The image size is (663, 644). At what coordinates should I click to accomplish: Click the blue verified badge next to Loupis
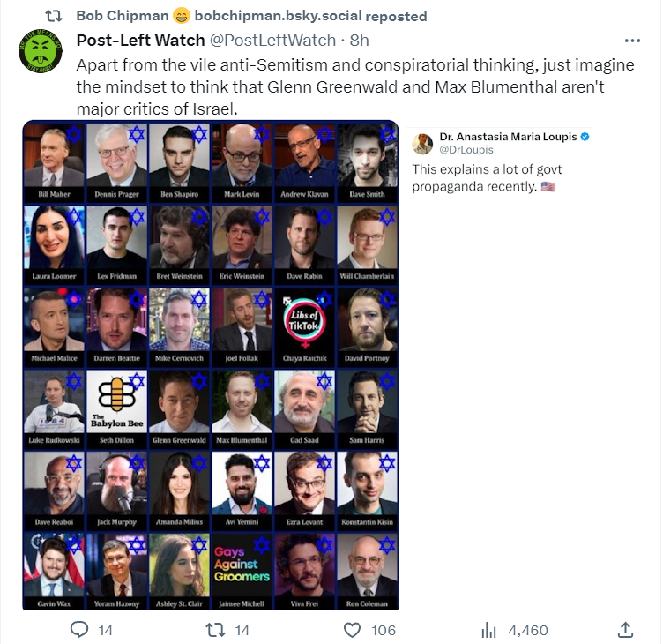pos(585,137)
